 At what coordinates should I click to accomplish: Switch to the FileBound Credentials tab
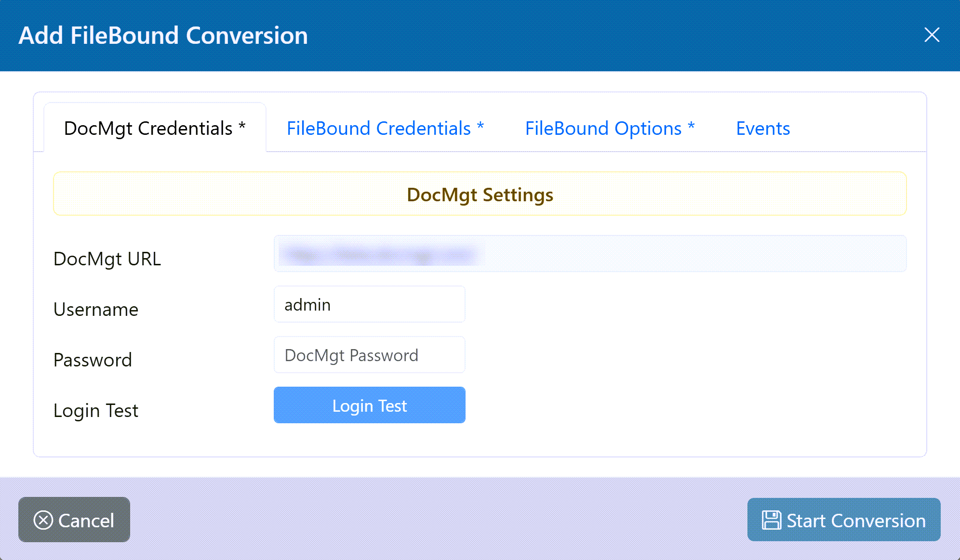(x=385, y=129)
